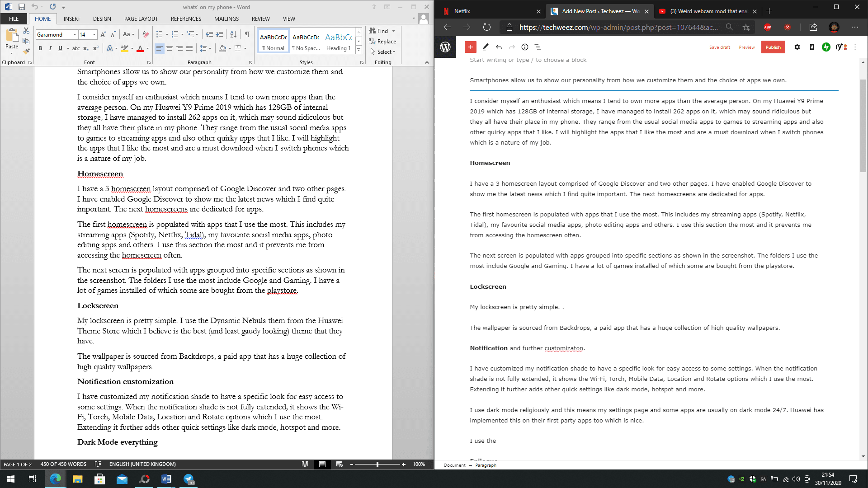Show paragraph marks with the pilcrow icon
Image resolution: width=868 pixels, height=488 pixels.
tap(247, 34)
